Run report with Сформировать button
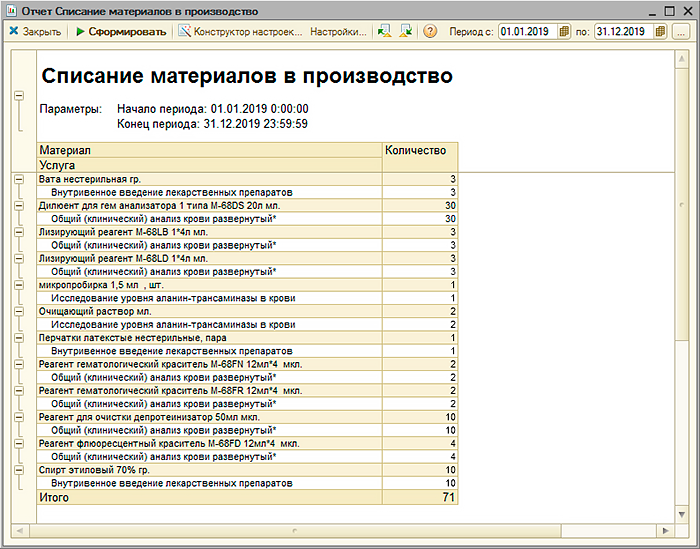The width and height of the screenshot is (700, 549). click(121, 32)
